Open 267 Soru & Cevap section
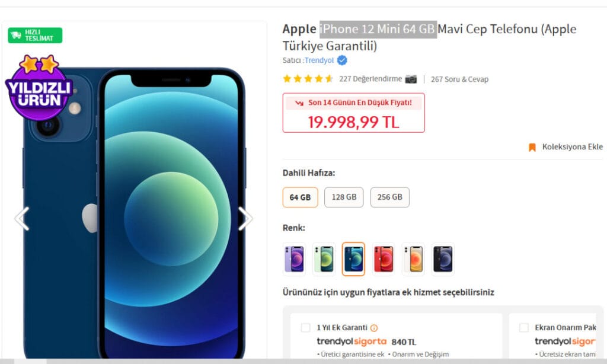 click(x=459, y=79)
